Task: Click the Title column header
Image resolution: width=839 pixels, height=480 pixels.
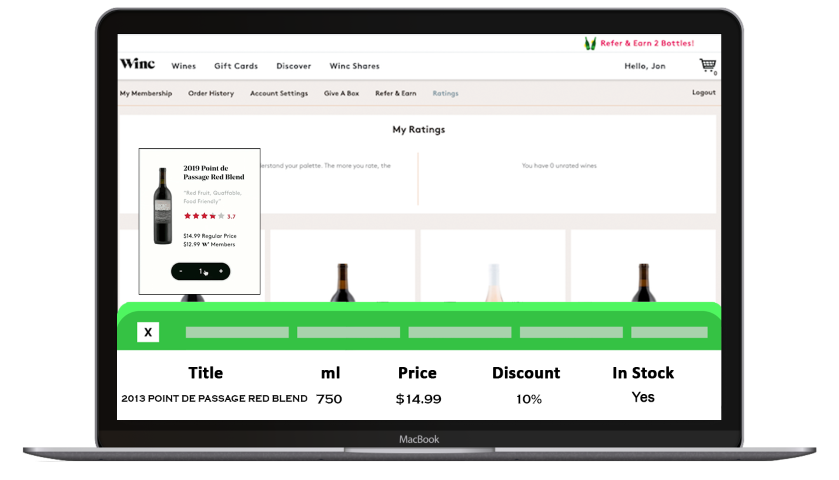Action: click(205, 372)
